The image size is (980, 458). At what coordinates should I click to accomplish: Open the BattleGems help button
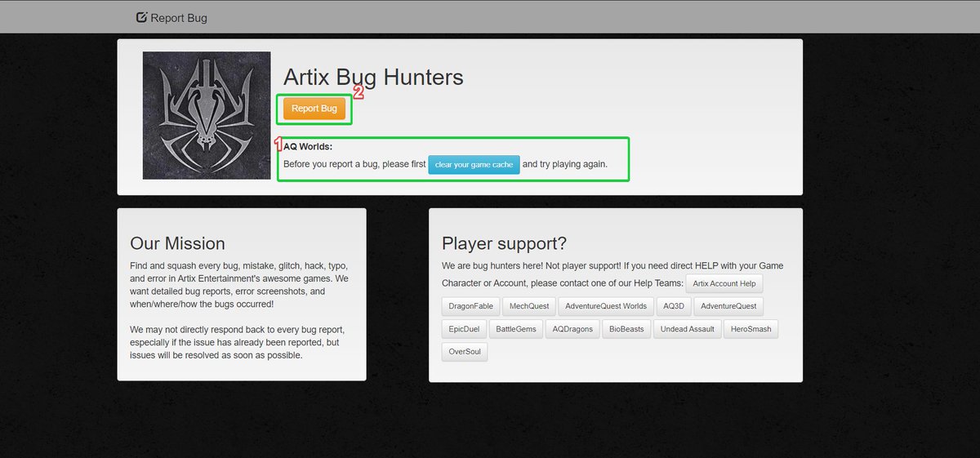coord(517,329)
